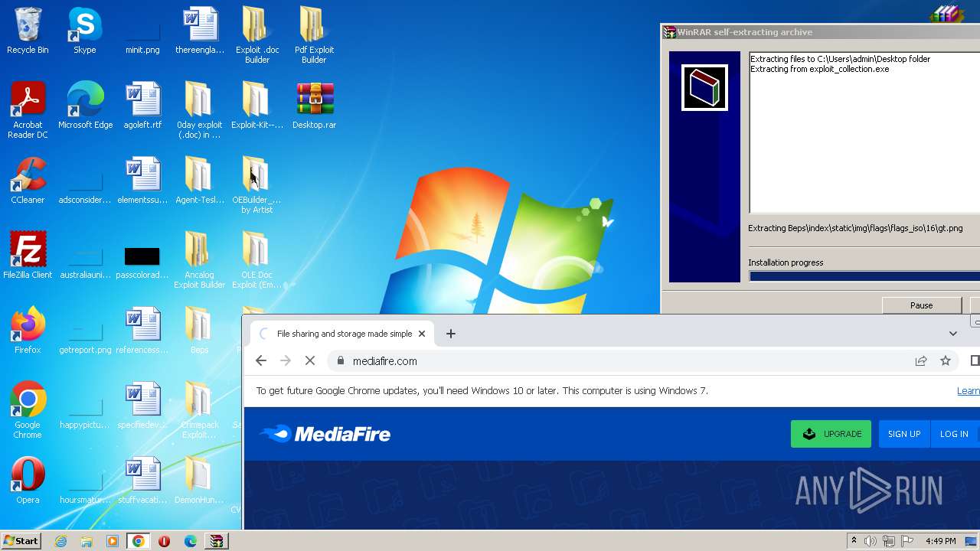980x551 pixels.
Task: Open the CCleaner desktop shortcut
Action: pos(28,181)
